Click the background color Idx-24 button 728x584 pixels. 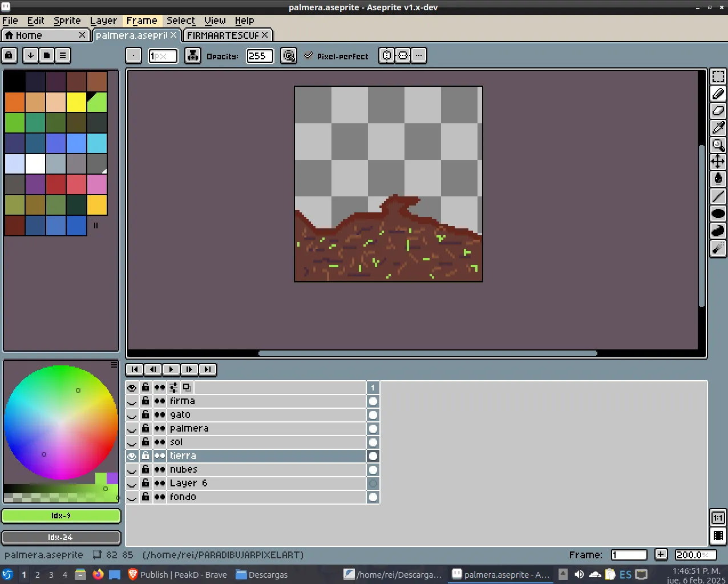61,537
